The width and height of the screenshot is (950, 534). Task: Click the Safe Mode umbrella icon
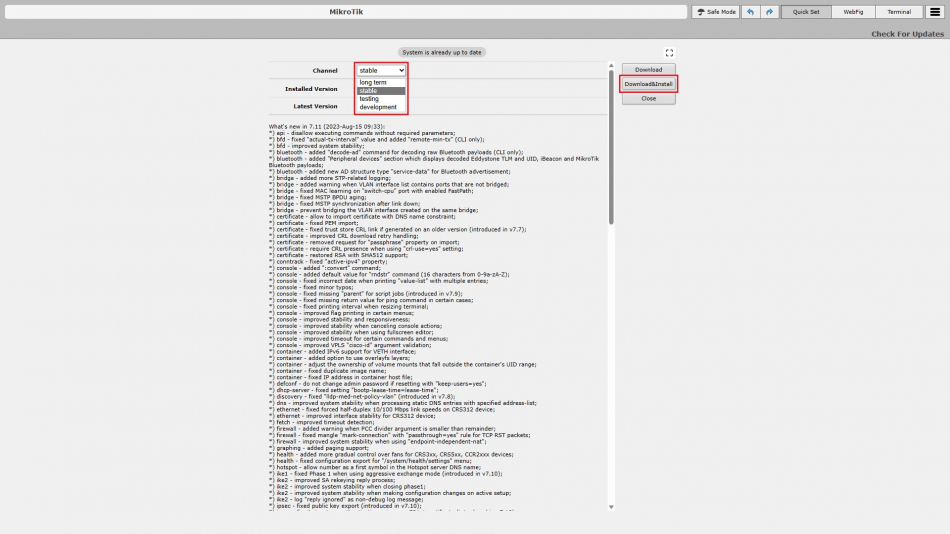click(700, 12)
